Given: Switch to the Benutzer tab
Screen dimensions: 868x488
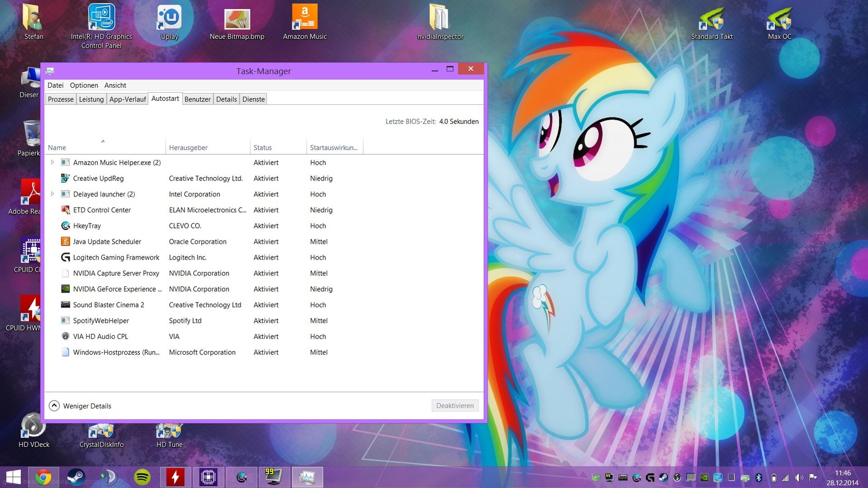Looking at the screenshot, I should pos(198,99).
